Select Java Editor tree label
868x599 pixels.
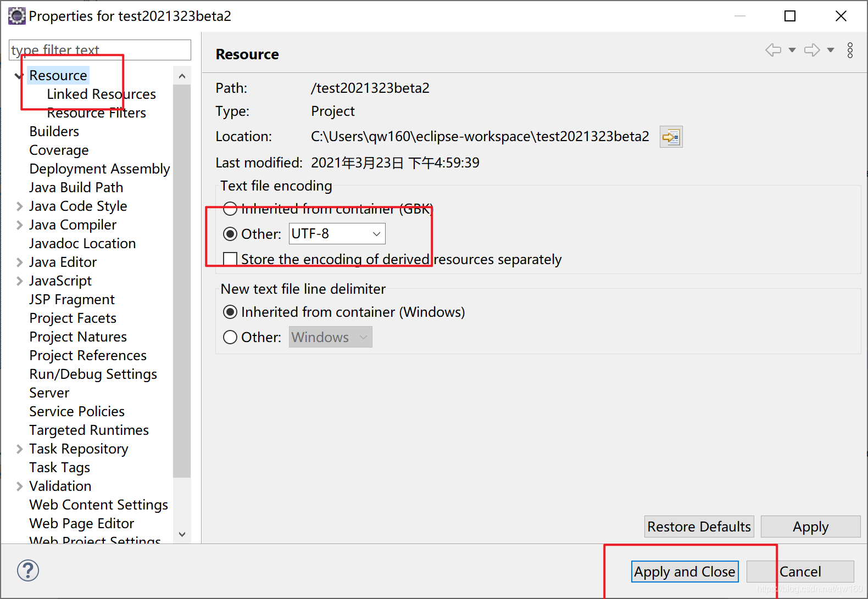point(63,262)
